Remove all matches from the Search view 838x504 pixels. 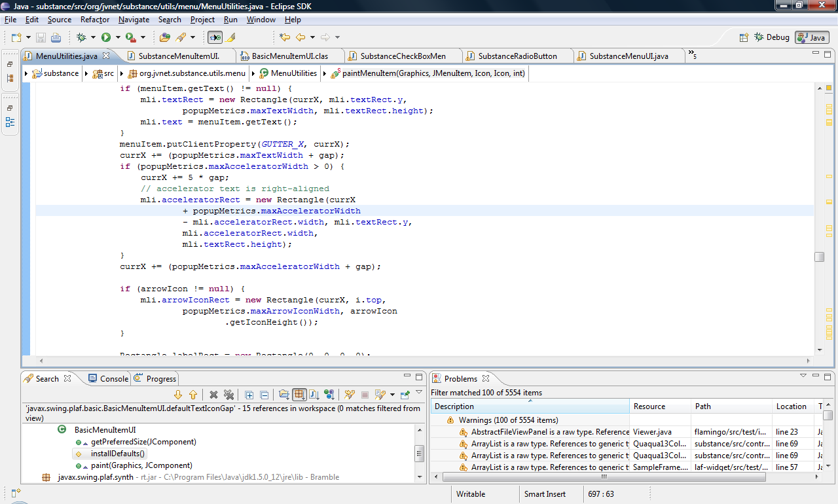tap(229, 395)
